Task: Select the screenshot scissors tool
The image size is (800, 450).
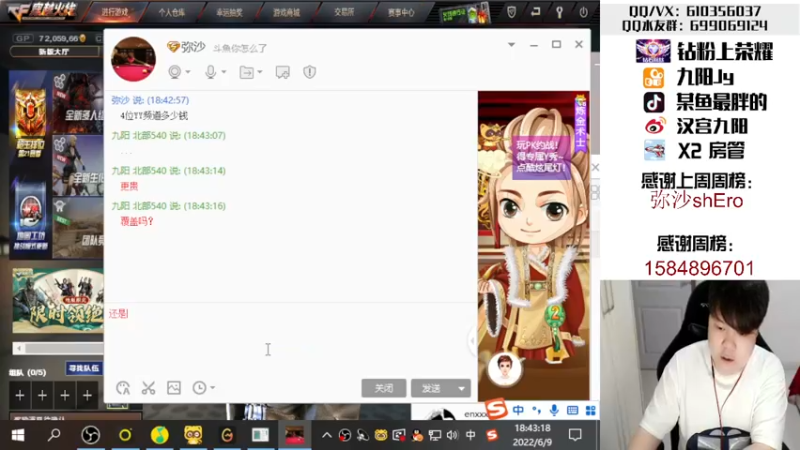Action: [x=148, y=388]
